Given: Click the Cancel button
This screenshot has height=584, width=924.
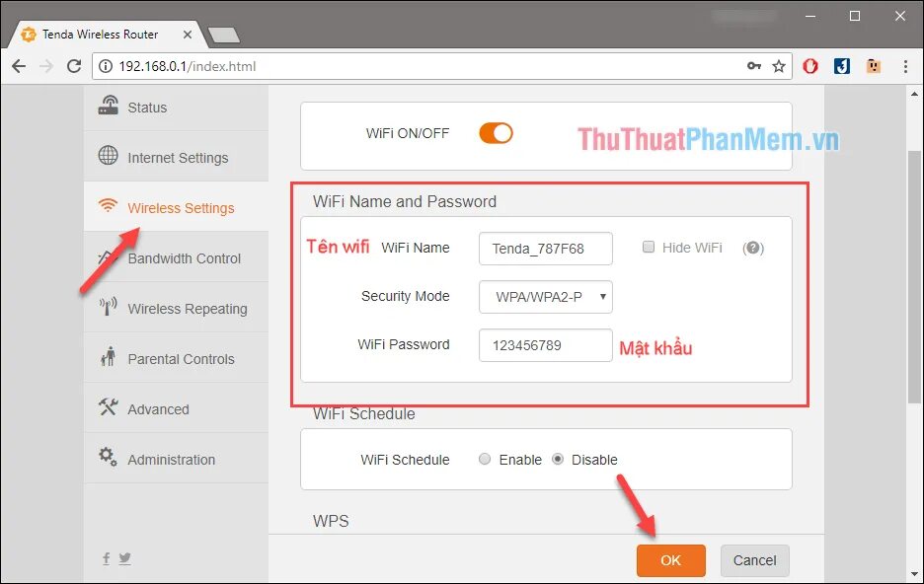Looking at the screenshot, I should coord(754,560).
